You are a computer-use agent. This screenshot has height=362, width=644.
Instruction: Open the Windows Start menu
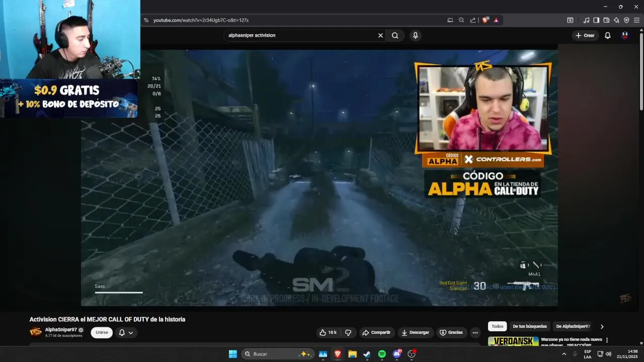tap(233, 354)
